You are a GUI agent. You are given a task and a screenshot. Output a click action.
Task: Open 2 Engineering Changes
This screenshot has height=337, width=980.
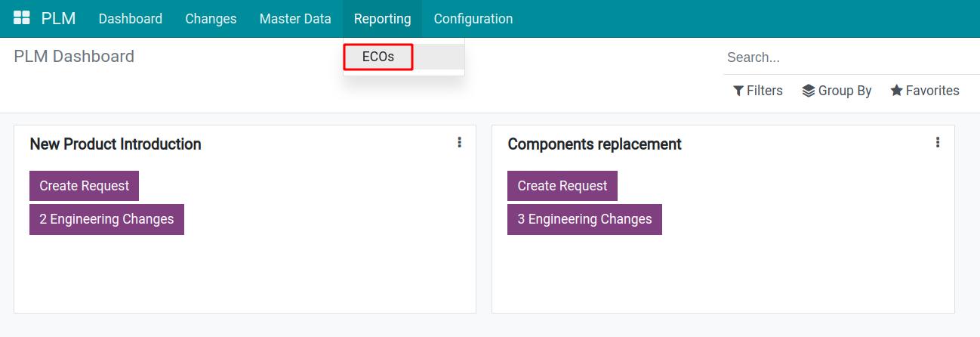click(106, 219)
